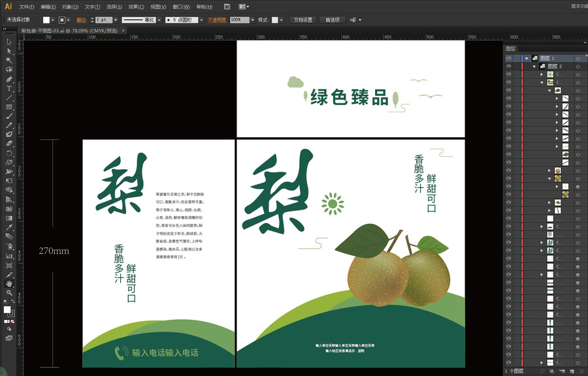Click target circle of 图层 2

click(578, 67)
